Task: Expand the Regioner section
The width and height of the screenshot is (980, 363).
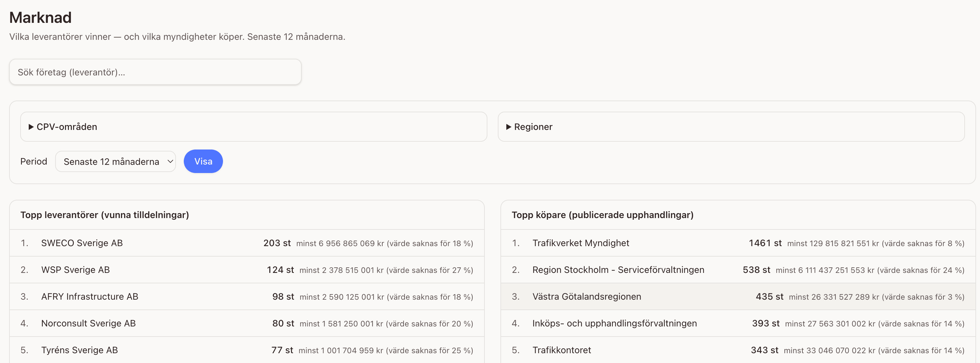Action: tap(731, 127)
